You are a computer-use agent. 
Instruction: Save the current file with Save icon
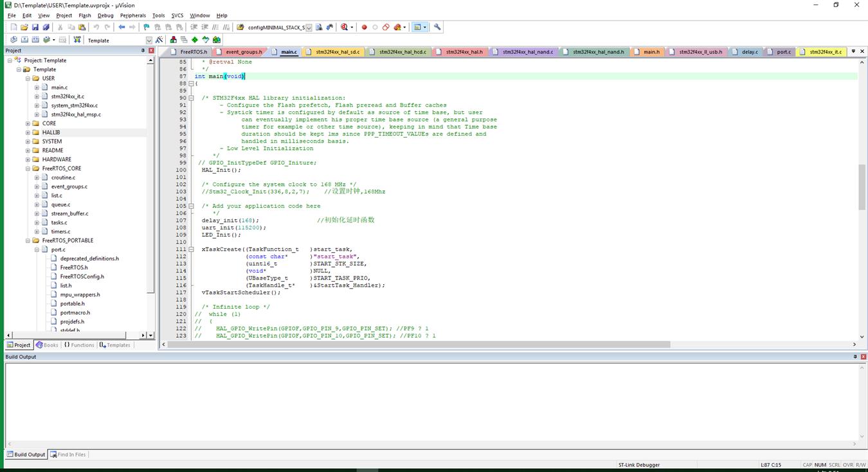[35, 27]
